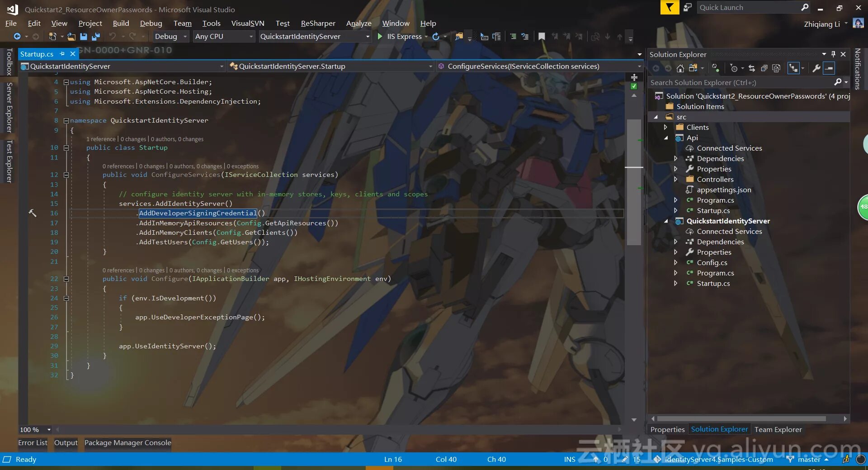This screenshot has width=868, height=470.
Task: Click the New Project toolbar icon
Action: click(52, 37)
